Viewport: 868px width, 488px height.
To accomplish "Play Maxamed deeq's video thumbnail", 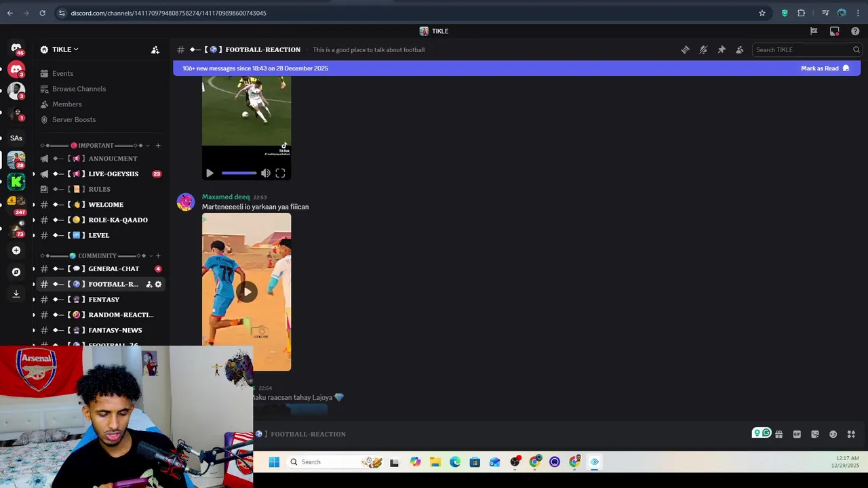I will 247,292.
